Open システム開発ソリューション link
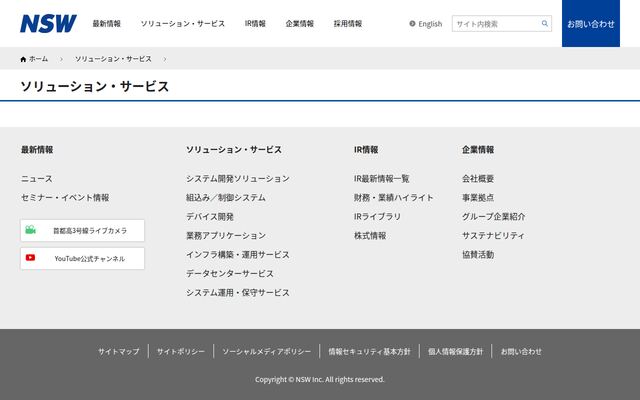The width and height of the screenshot is (640, 400). pos(238,179)
